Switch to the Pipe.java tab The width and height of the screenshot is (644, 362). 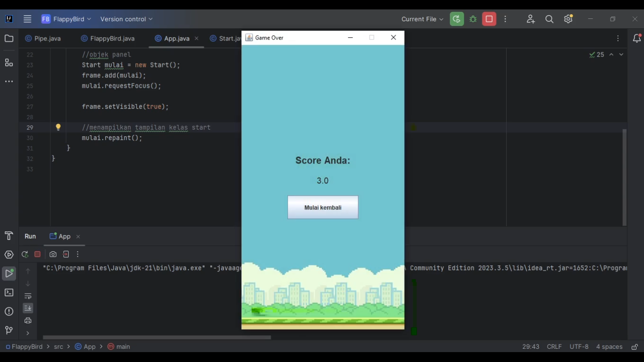click(x=43, y=39)
